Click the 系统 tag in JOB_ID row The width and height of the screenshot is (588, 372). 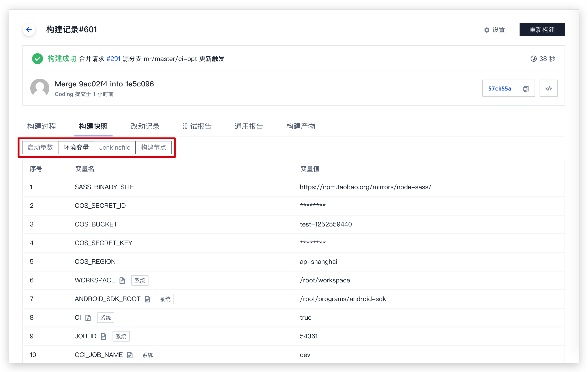point(121,336)
